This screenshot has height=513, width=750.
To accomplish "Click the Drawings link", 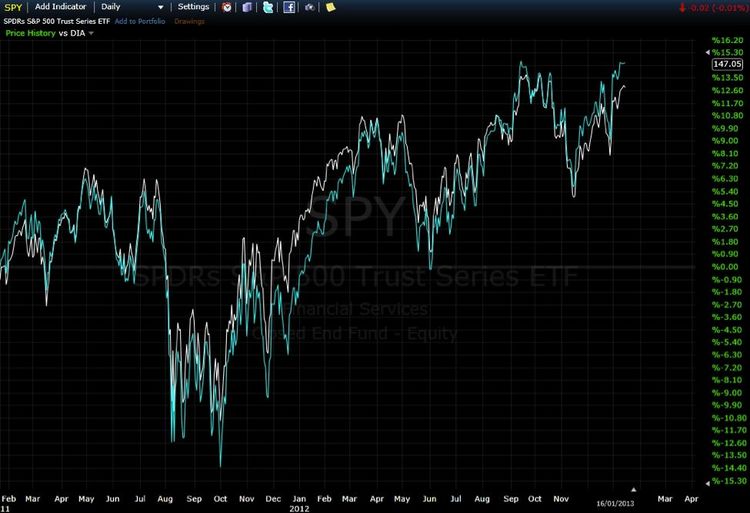I will pyautogui.click(x=190, y=20).
